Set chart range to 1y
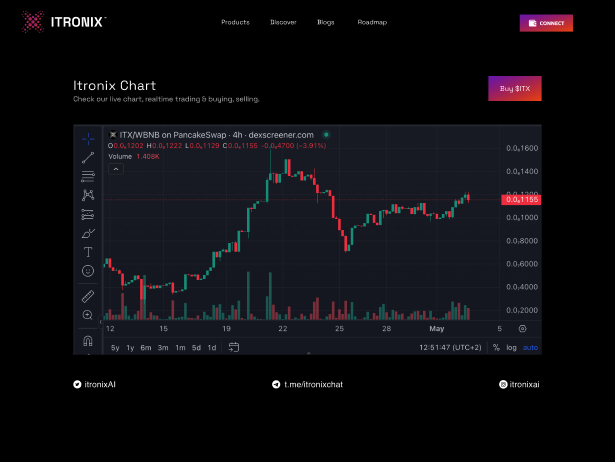The image size is (615, 462). point(130,348)
